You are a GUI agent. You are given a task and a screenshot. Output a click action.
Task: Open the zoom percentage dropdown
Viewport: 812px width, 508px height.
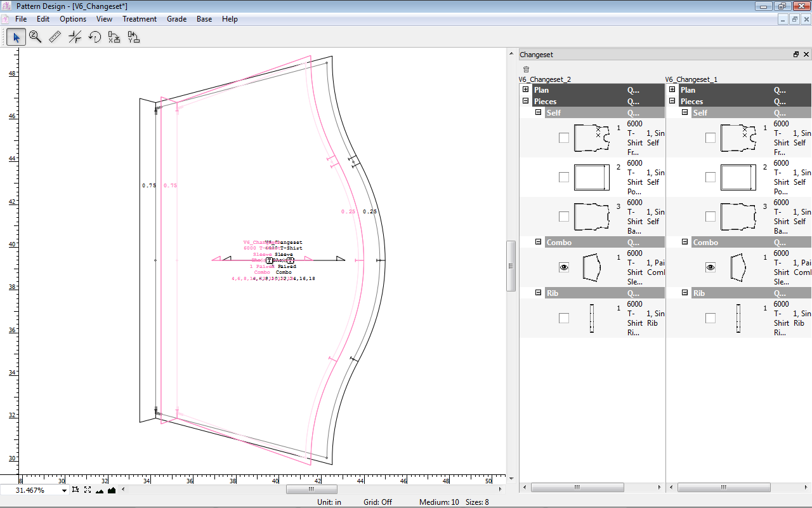point(64,490)
